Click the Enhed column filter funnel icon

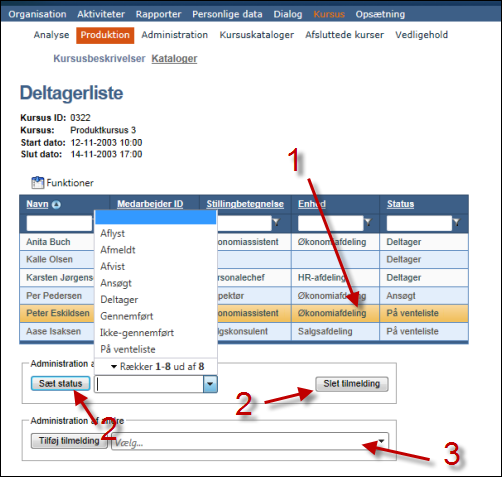(x=368, y=222)
